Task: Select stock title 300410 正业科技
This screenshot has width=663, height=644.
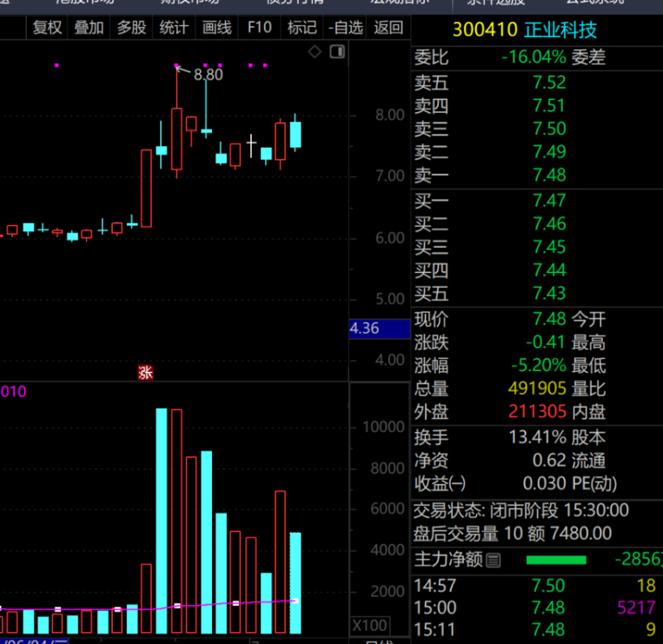Action: (x=524, y=30)
